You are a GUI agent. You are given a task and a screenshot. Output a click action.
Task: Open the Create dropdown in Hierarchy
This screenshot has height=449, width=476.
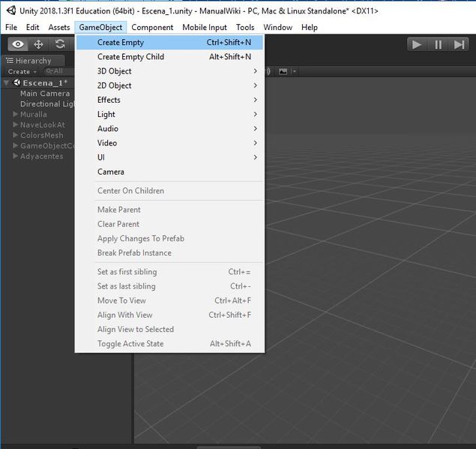pyautogui.click(x=22, y=72)
